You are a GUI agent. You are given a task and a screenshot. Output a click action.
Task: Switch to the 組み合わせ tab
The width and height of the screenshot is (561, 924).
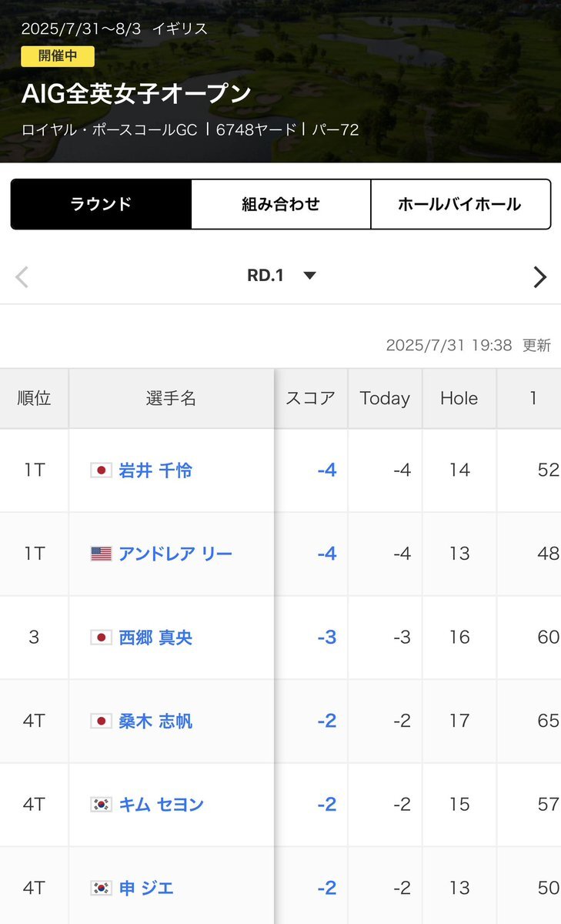(281, 204)
